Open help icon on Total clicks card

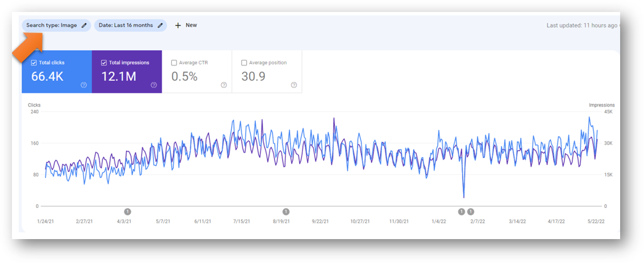(x=84, y=85)
